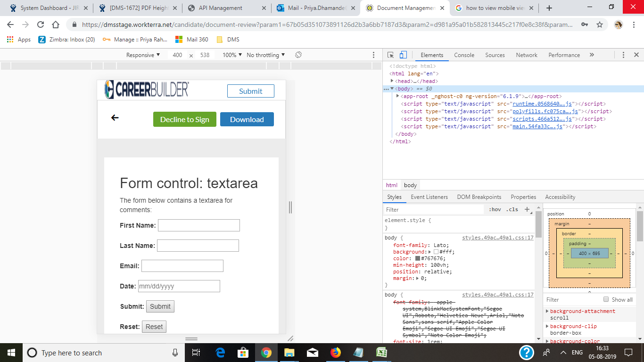Open Excel from the Windows taskbar

point(381,353)
